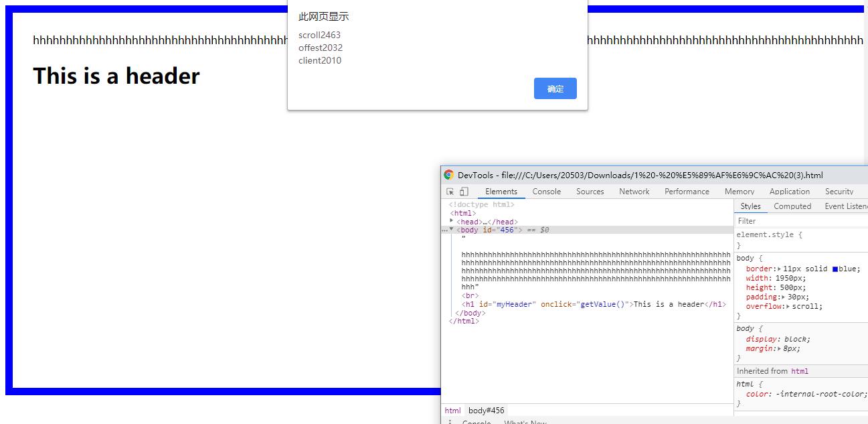
Task: Open the Network panel tab
Action: tap(634, 192)
